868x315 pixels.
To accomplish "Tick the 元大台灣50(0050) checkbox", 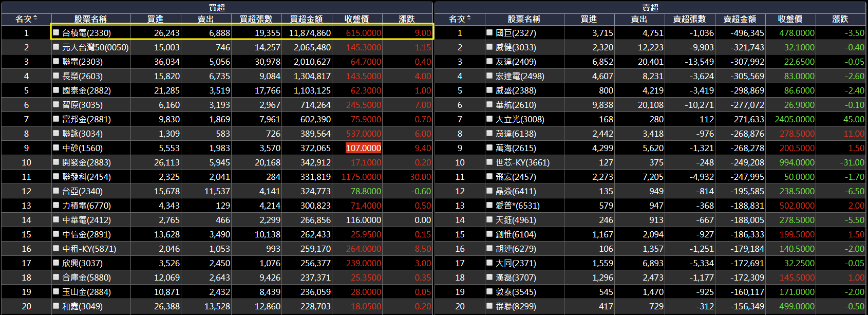I will 56,47.
